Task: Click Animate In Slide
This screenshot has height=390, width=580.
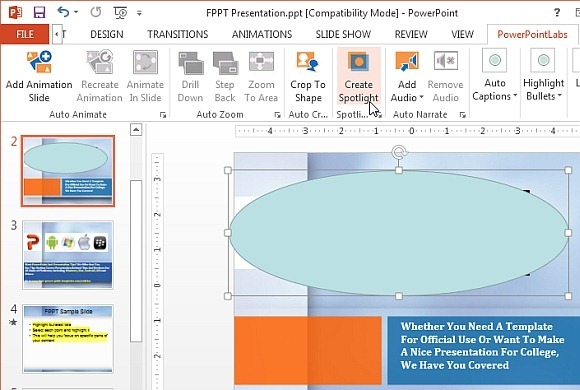Action: click(x=145, y=77)
